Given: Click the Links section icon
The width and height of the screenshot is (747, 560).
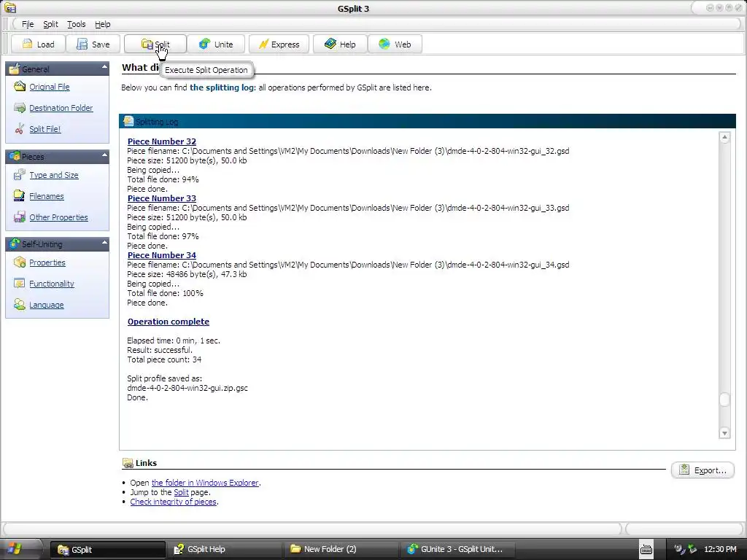Looking at the screenshot, I should (128, 463).
